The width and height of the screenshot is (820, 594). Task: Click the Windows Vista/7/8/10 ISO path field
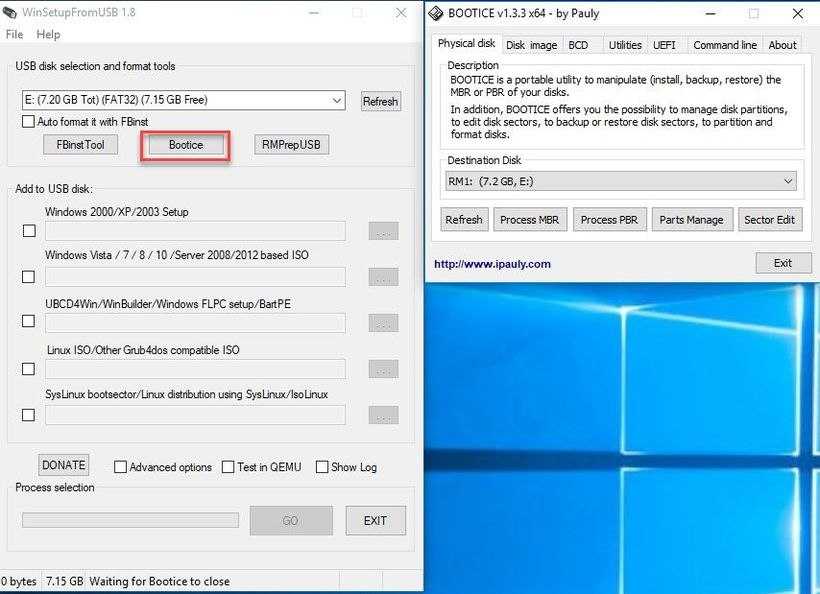(195, 277)
